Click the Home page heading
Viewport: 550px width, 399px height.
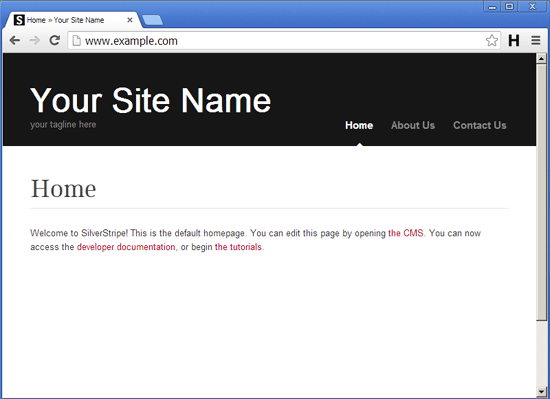click(63, 189)
